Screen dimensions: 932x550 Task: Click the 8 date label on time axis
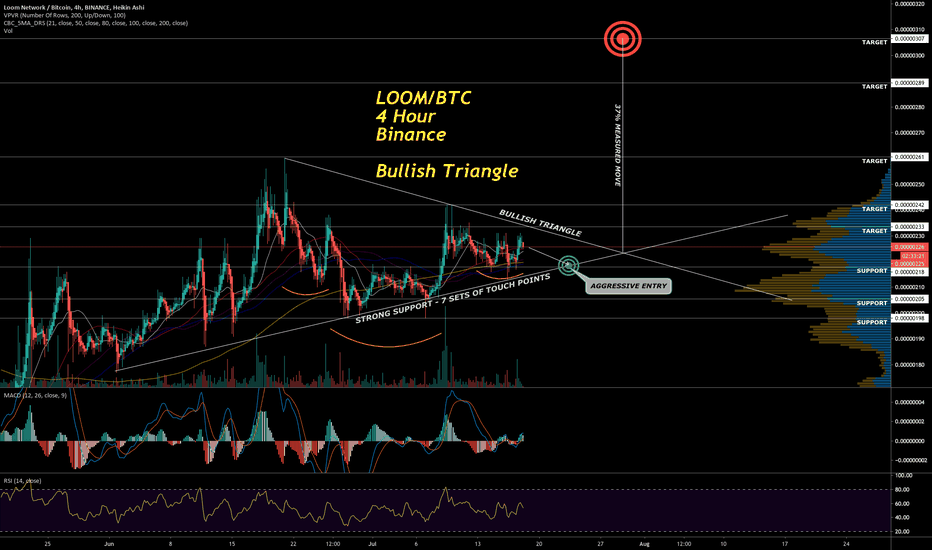click(x=171, y=543)
